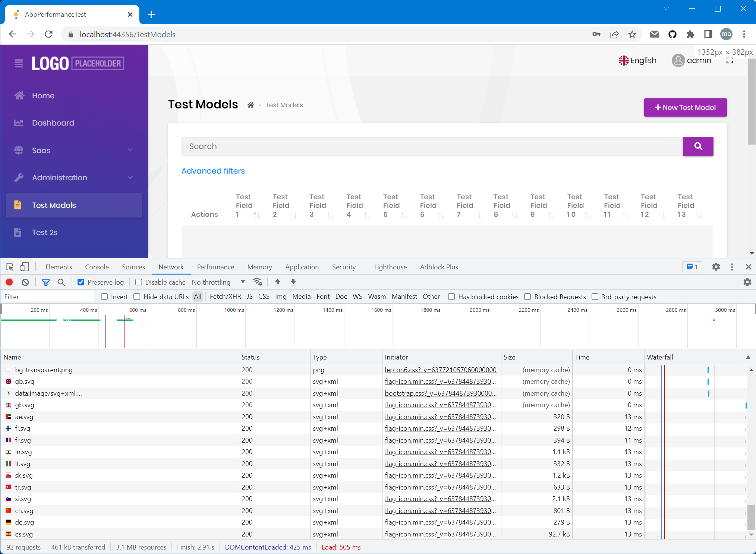Check the Hide data URLs option
This screenshot has height=554, width=756.
coord(137,297)
